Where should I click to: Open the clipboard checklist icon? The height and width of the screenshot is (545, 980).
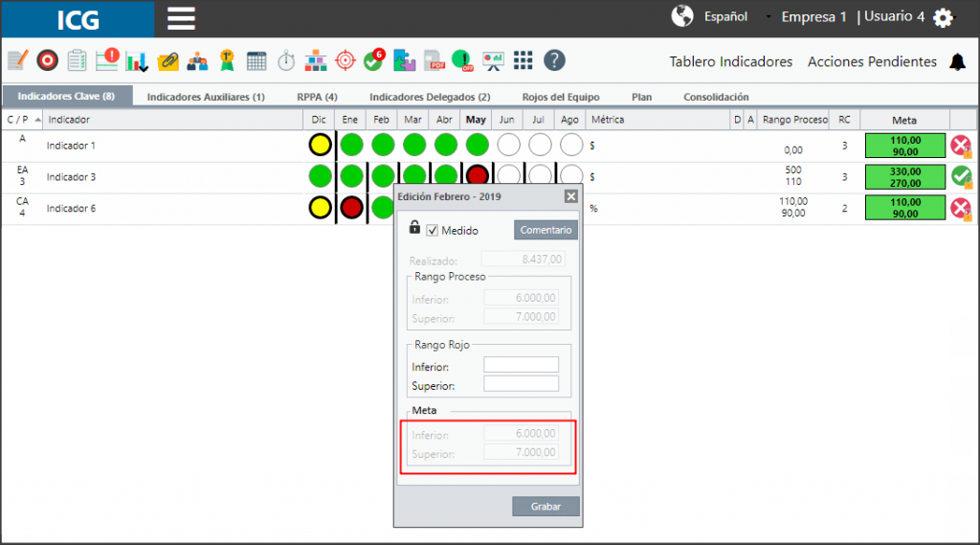point(77,60)
